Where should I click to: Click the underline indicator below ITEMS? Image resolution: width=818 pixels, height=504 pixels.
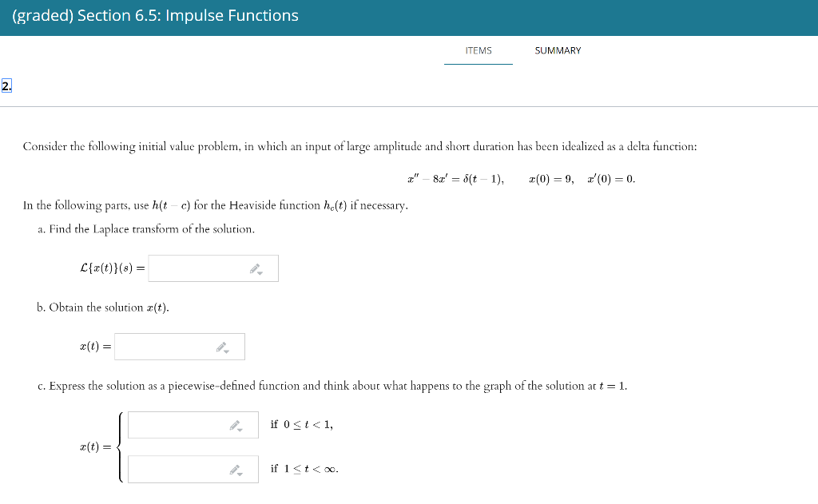point(478,63)
